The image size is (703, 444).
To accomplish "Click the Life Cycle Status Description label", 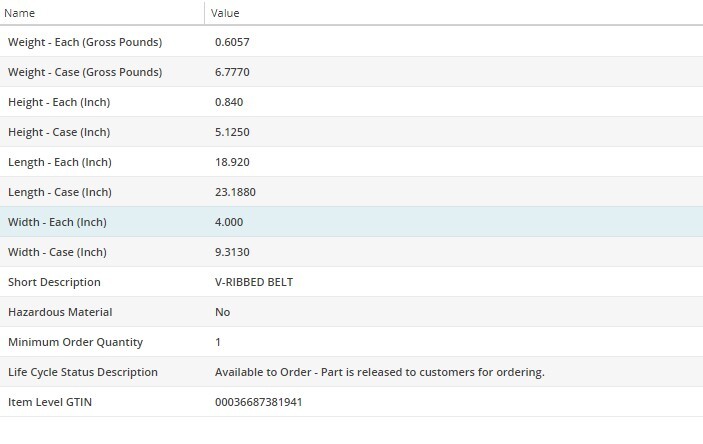I will [x=83, y=372].
